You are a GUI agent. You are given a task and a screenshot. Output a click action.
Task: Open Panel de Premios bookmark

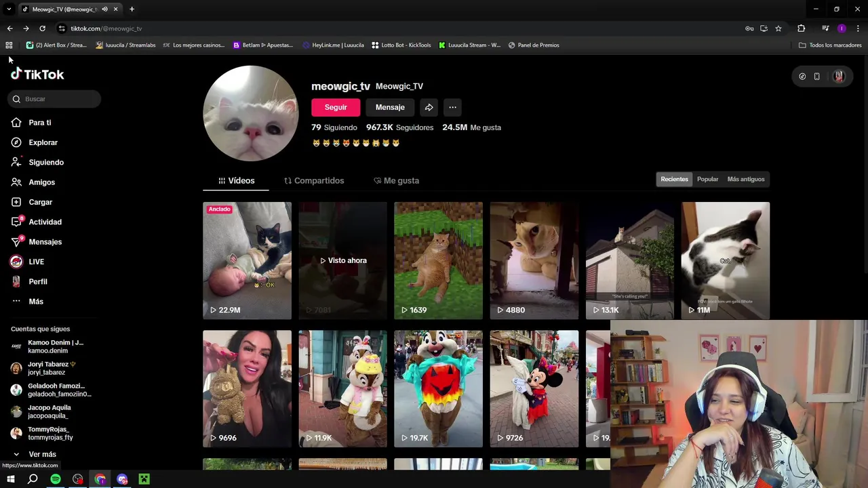point(534,45)
